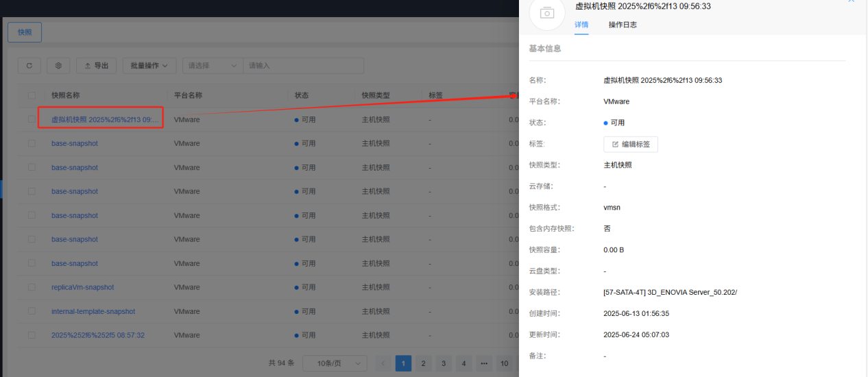Click the creation time 2025-06-13 01:56:35
Image resolution: width=868 pixels, height=377 pixels.
point(636,313)
